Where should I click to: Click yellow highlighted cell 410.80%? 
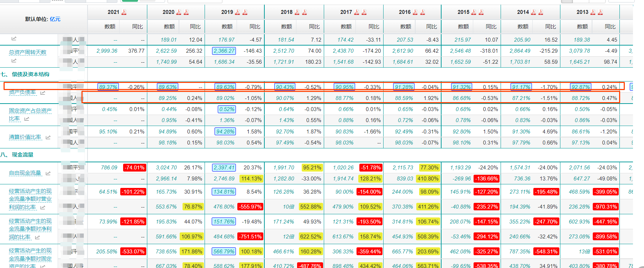pyautogui.click(x=428, y=179)
